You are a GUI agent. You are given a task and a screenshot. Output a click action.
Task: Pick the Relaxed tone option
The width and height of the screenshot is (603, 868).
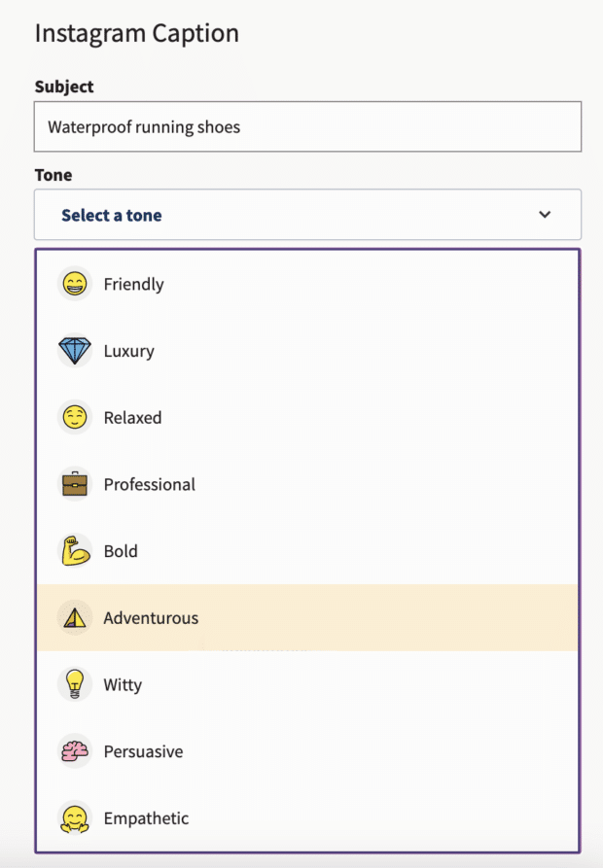(133, 418)
